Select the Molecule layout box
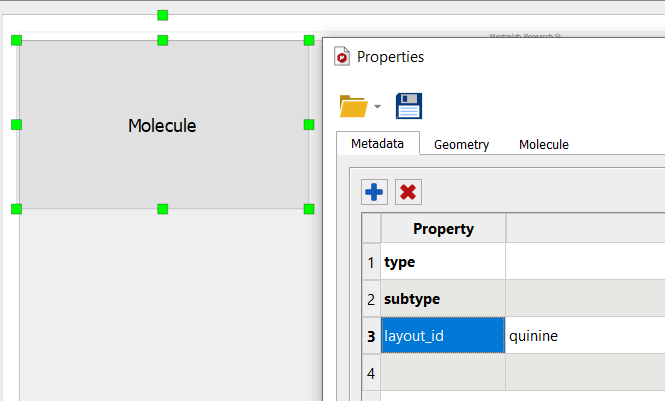The width and height of the screenshot is (665, 401). [x=162, y=125]
